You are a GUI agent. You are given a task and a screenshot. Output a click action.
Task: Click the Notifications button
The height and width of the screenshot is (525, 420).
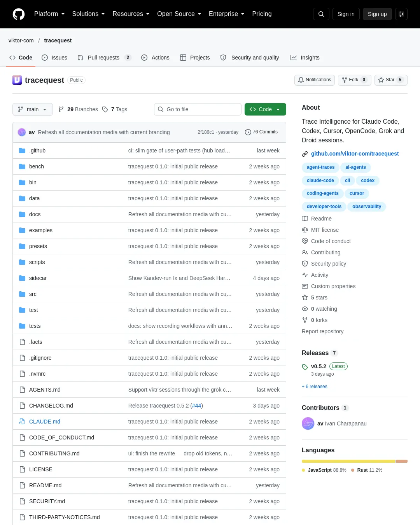click(315, 80)
